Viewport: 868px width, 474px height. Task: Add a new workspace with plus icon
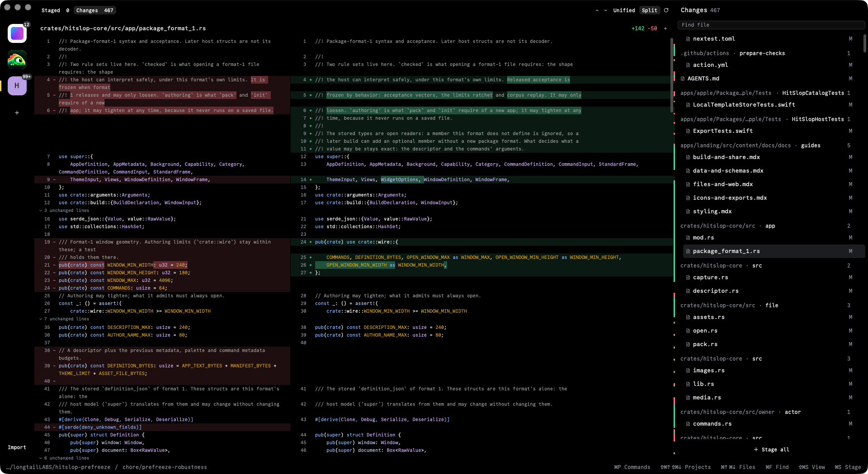click(x=17, y=113)
